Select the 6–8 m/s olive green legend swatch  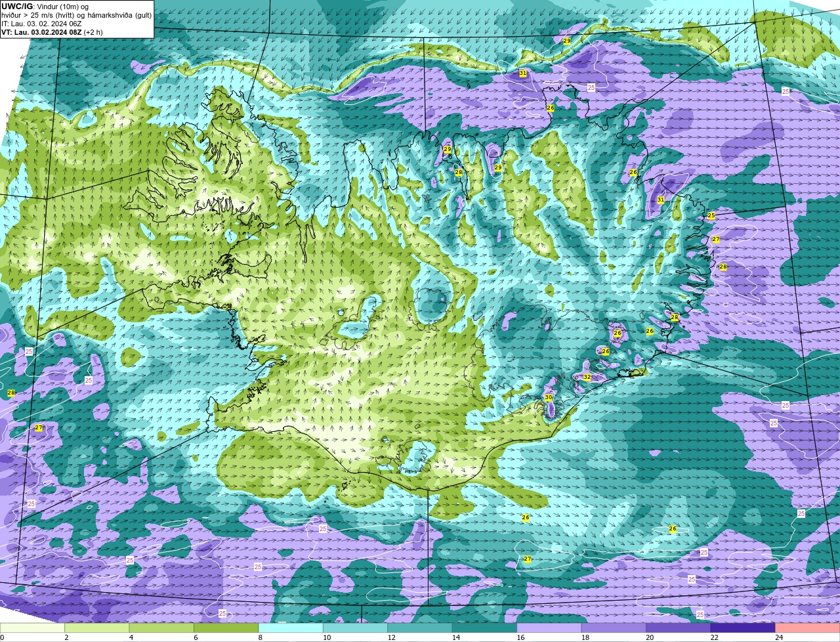(x=227, y=628)
